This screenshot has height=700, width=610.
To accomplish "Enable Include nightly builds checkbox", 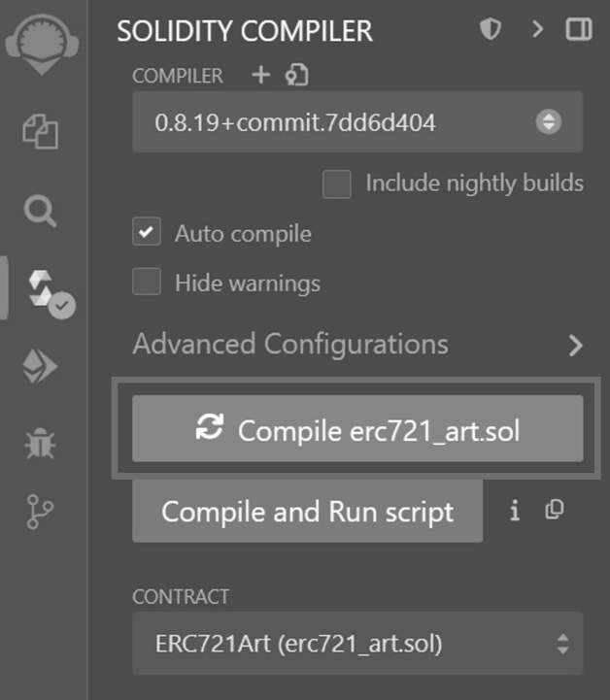I will point(337,183).
